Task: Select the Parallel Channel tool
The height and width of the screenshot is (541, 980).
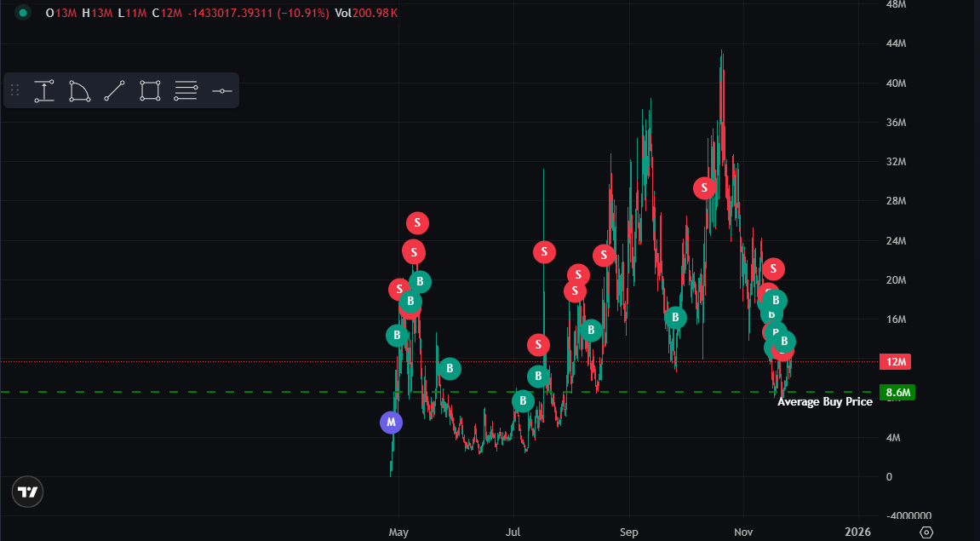Action: click(185, 90)
